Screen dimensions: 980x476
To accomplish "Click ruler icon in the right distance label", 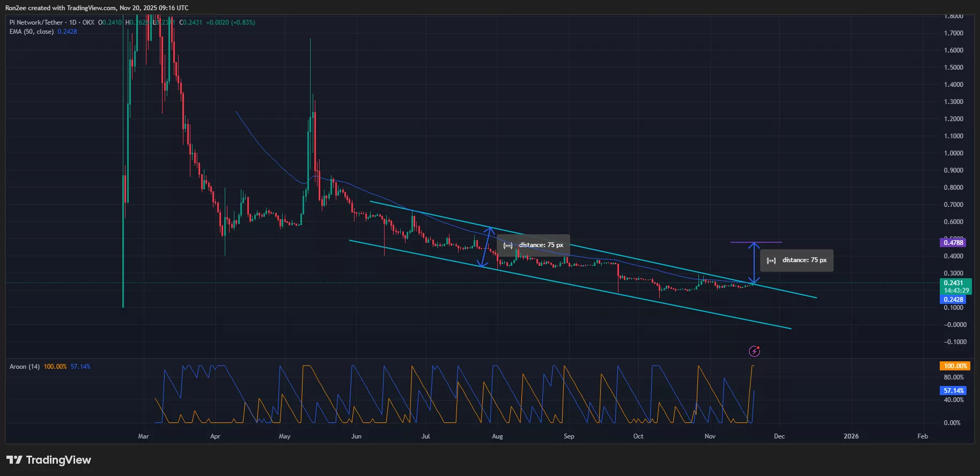I will [x=771, y=261].
